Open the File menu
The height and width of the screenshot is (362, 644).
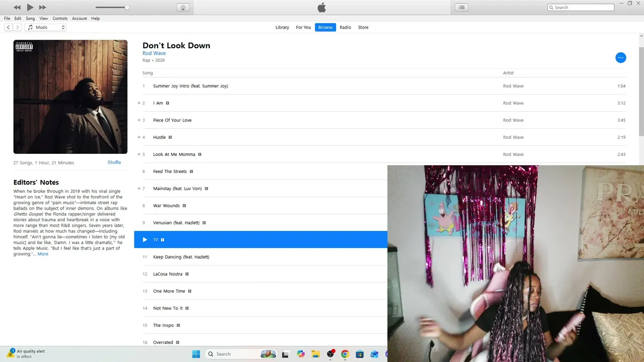click(7, 19)
